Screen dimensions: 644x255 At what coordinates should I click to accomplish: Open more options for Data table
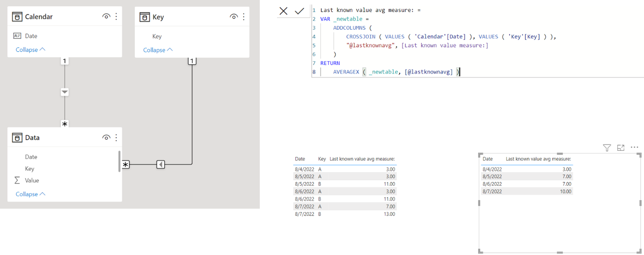[x=116, y=137]
